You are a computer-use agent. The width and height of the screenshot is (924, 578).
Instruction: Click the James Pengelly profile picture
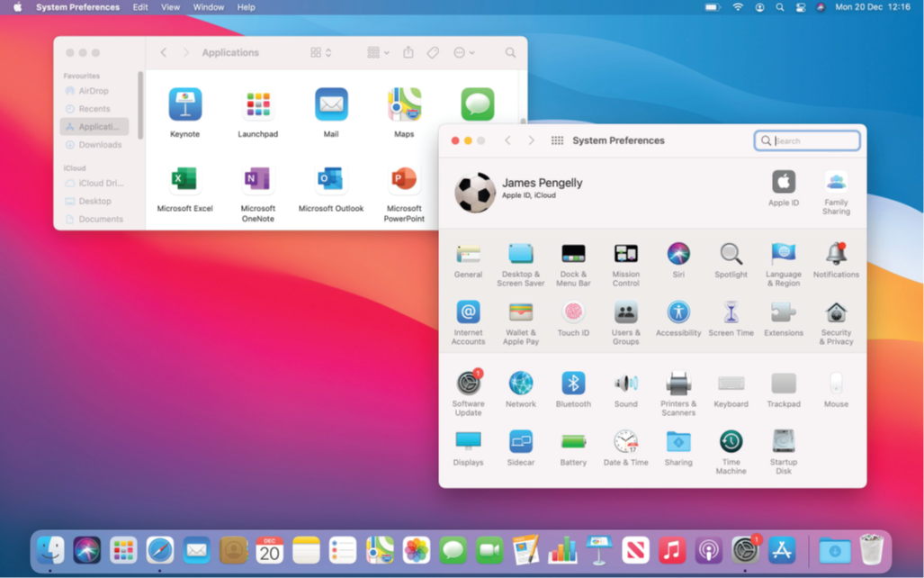pos(475,193)
